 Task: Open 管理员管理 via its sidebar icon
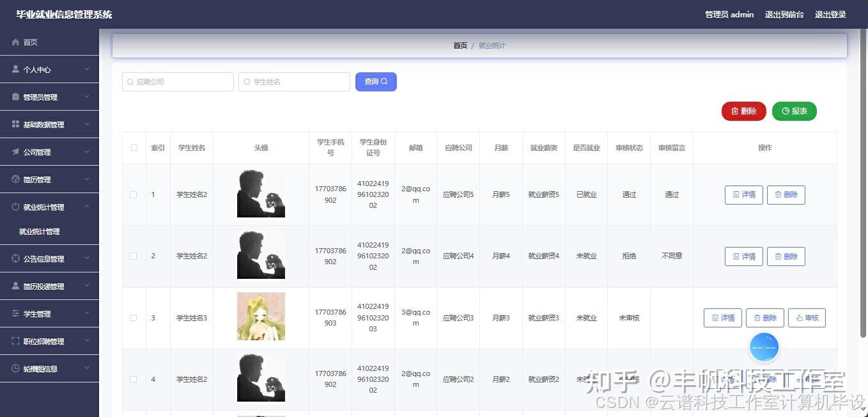(14, 97)
